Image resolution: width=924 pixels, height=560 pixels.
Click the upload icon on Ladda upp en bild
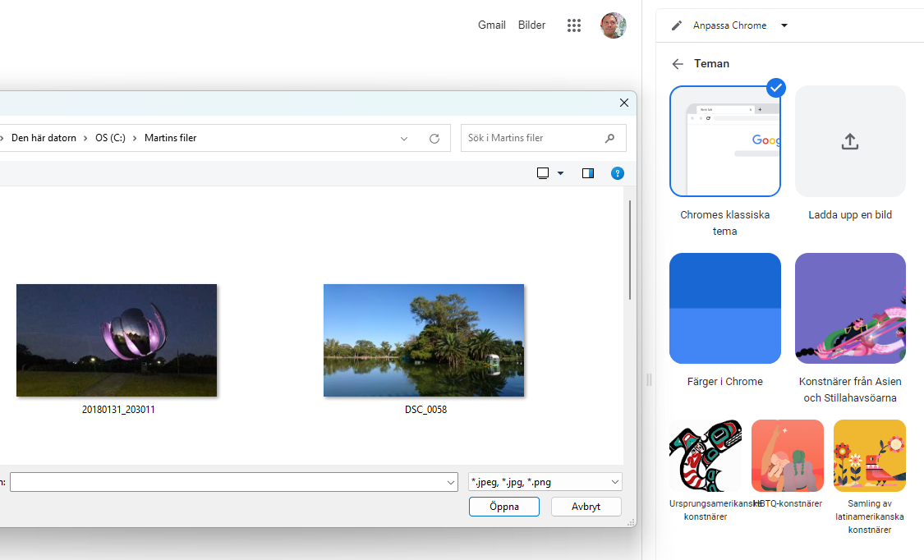[x=849, y=141]
